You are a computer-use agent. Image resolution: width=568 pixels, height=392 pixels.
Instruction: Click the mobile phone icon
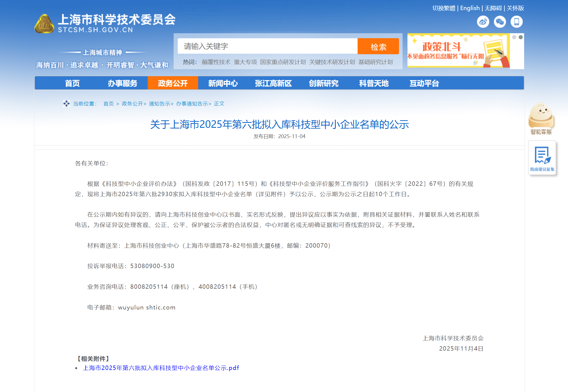click(516, 22)
